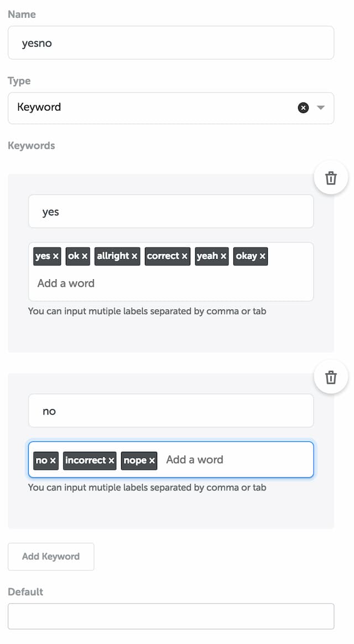Remove the 'allright' tag

pyautogui.click(x=134, y=256)
